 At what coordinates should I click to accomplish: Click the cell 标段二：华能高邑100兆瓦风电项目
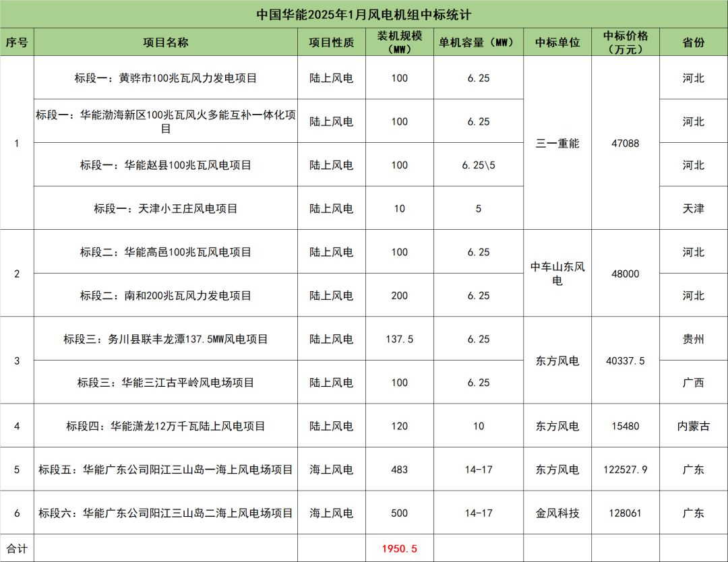pos(166,252)
